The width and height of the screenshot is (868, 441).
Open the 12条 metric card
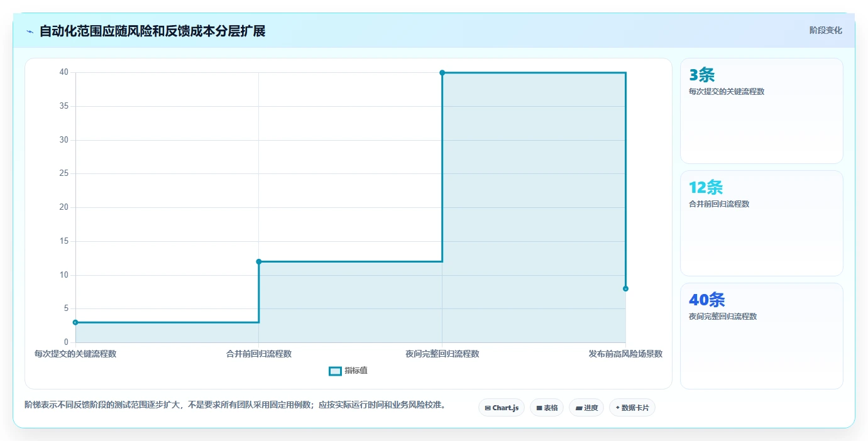tap(761, 223)
